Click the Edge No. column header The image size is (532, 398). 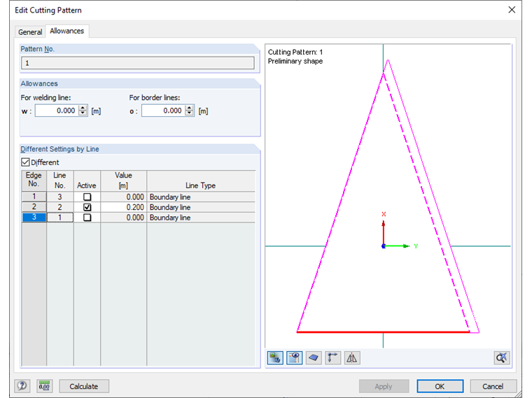(34, 181)
